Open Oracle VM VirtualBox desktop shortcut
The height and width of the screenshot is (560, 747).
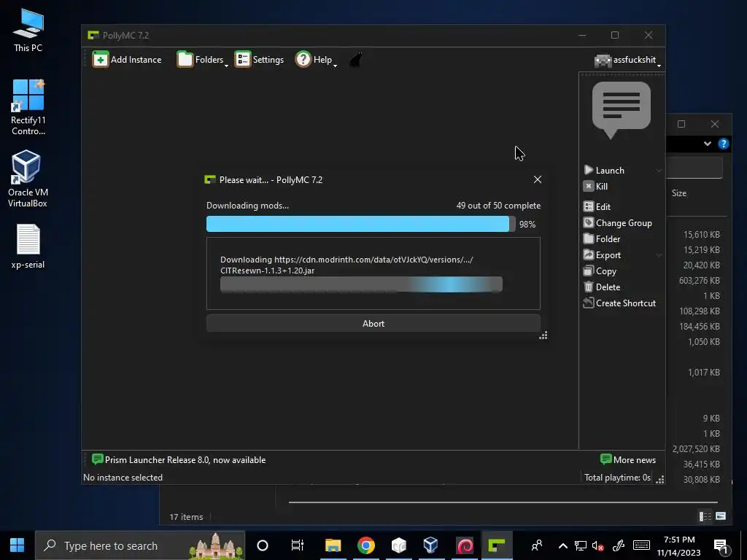(28, 179)
